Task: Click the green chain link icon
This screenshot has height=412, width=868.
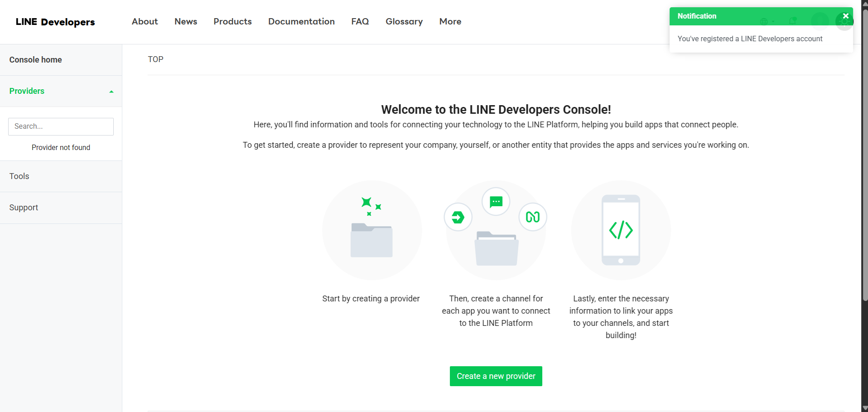Action: click(533, 217)
